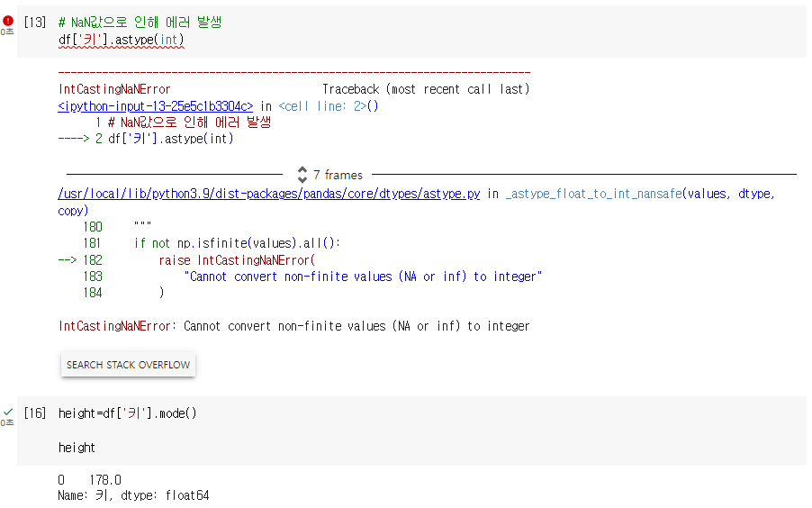Click the [13] cell execution counter
This screenshot has width=812, height=508.
pyautogui.click(x=35, y=22)
